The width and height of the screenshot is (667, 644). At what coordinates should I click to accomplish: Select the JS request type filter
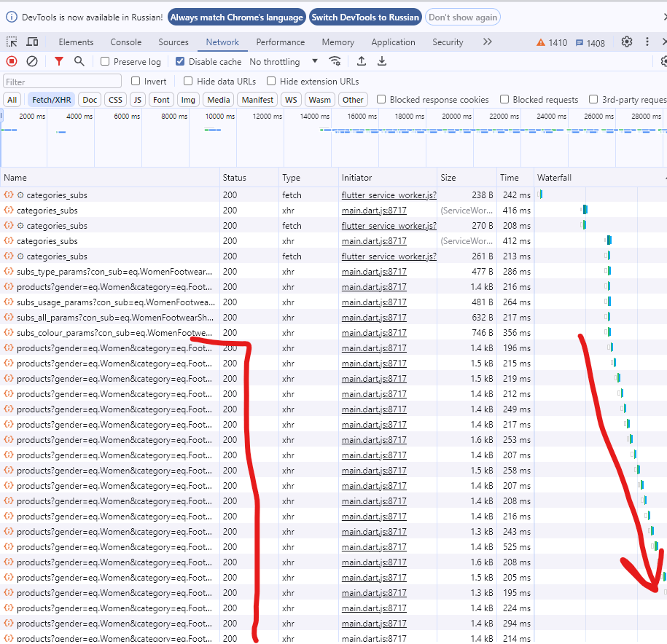point(137,100)
